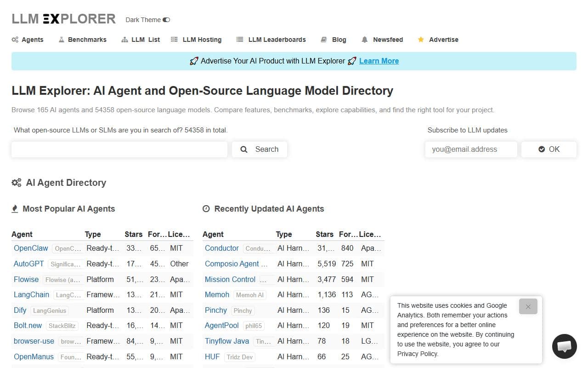Click the Other license cell for AutoGPT
Screen dimensions: 588x368
pyautogui.click(x=179, y=264)
